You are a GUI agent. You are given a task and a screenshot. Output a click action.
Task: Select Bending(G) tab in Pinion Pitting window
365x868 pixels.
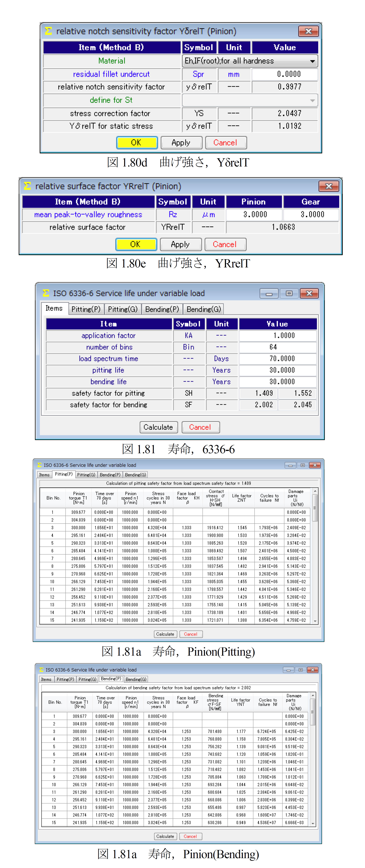(x=135, y=475)
